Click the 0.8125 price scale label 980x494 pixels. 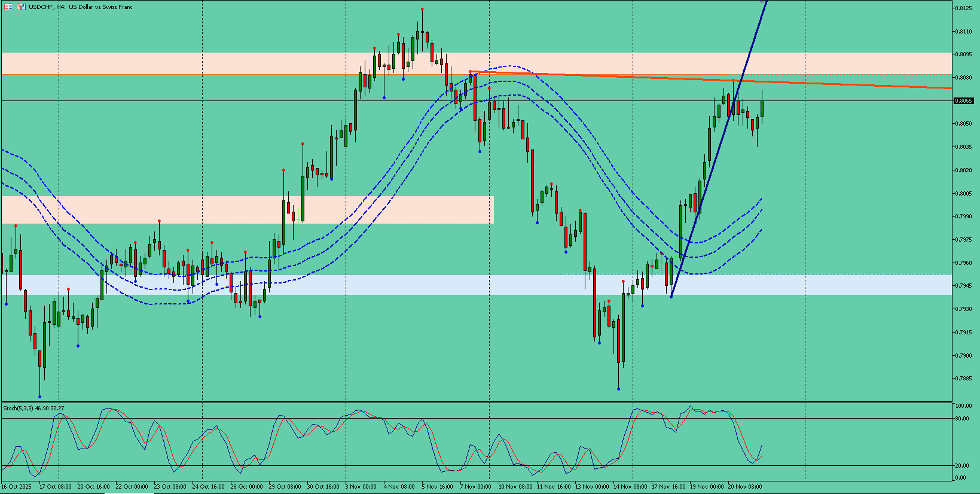tap(963, 8)
